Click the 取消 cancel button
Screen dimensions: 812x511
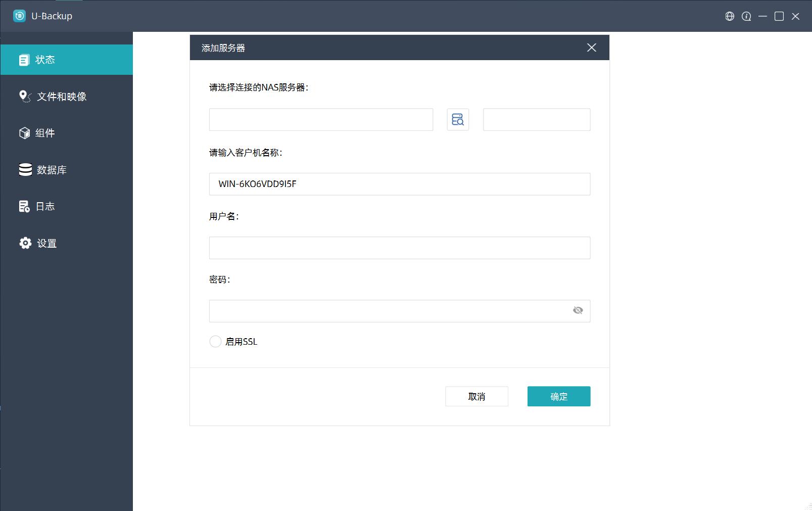476,396
